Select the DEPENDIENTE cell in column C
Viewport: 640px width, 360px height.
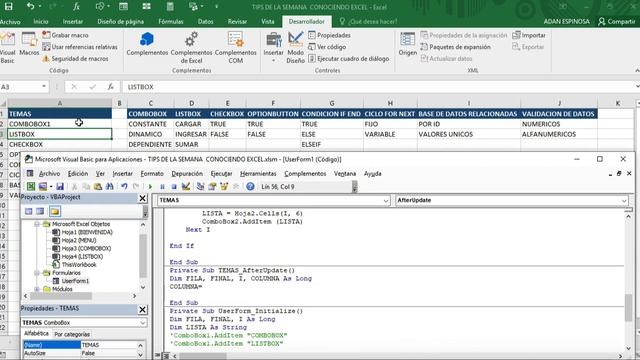[x=151, y=144]
